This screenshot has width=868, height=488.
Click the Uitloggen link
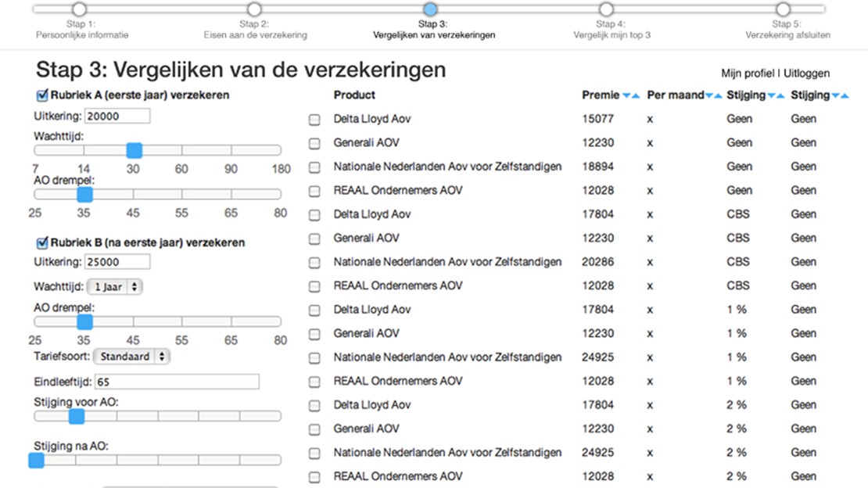coord(807,74)
